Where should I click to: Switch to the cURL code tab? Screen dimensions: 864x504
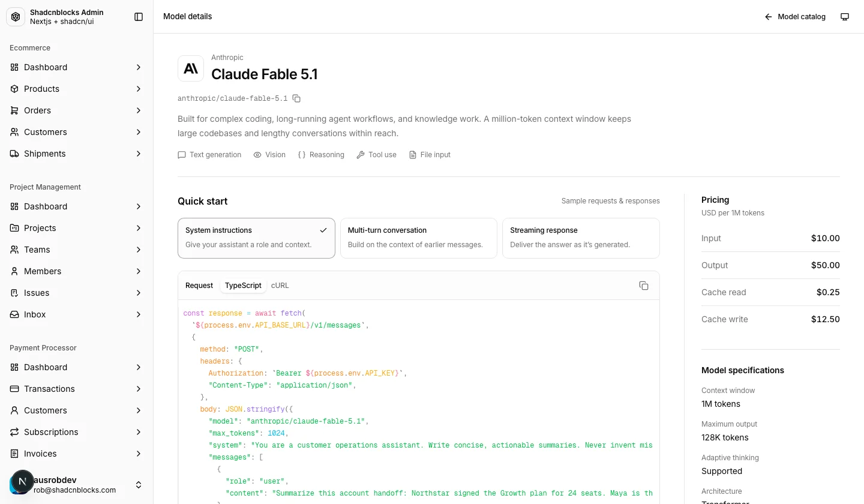pyautogui.click(x=280, y=286)
